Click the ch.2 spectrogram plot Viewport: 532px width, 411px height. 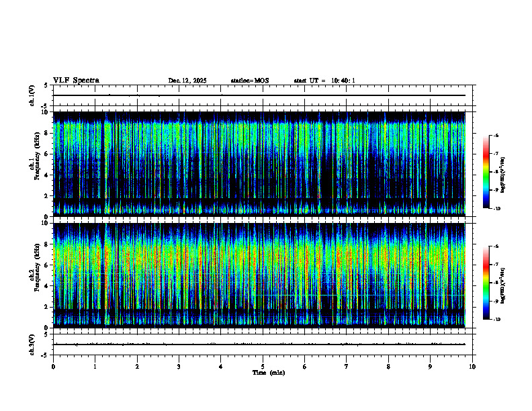click(x=259, y=275)
